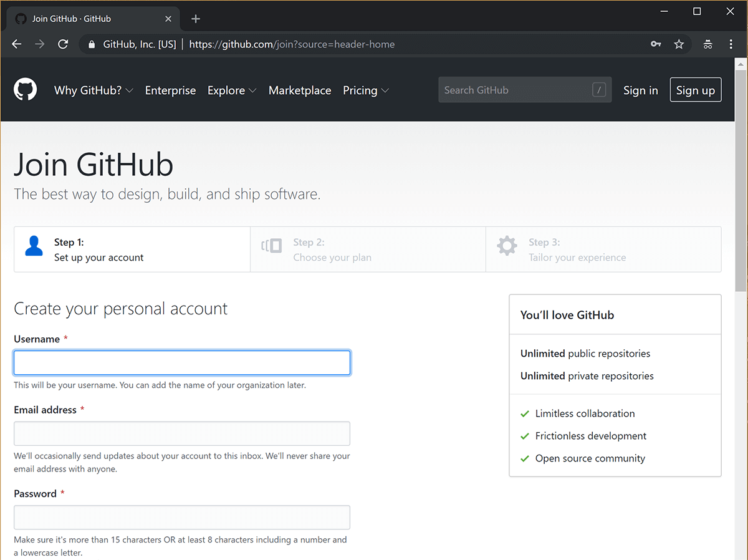The width and height of the screenshot is (748, 560).
Task: Click 'Create your personal account' heading
Action: pos(121,309)
